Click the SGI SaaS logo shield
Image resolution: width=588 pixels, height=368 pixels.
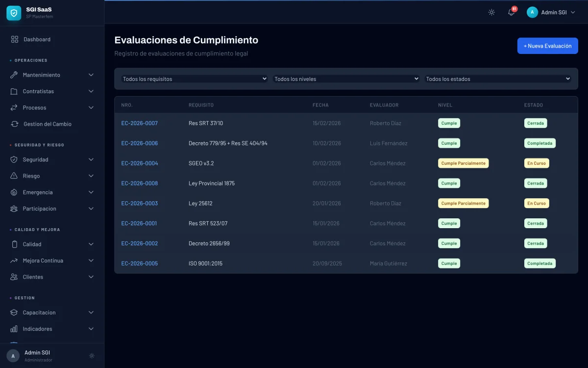pos(13,13)
